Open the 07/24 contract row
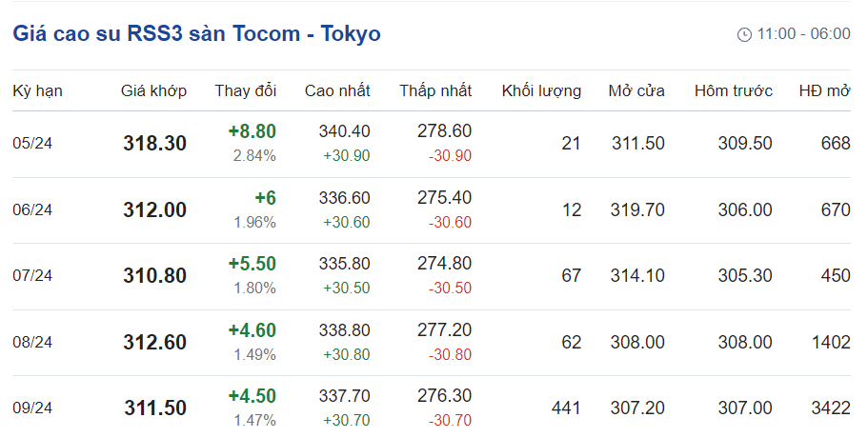The image size is (868, 438). (x=32, y=276)
